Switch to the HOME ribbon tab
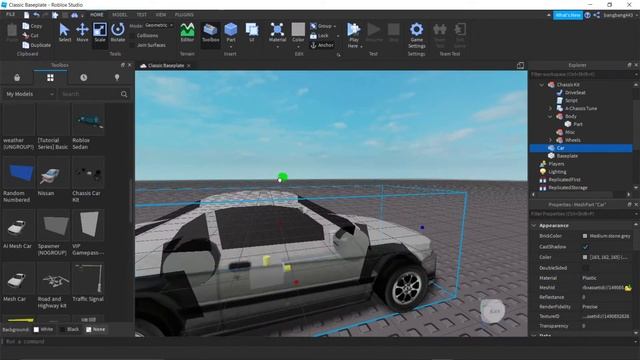This screenshot has height=360, width=640. 97,15
